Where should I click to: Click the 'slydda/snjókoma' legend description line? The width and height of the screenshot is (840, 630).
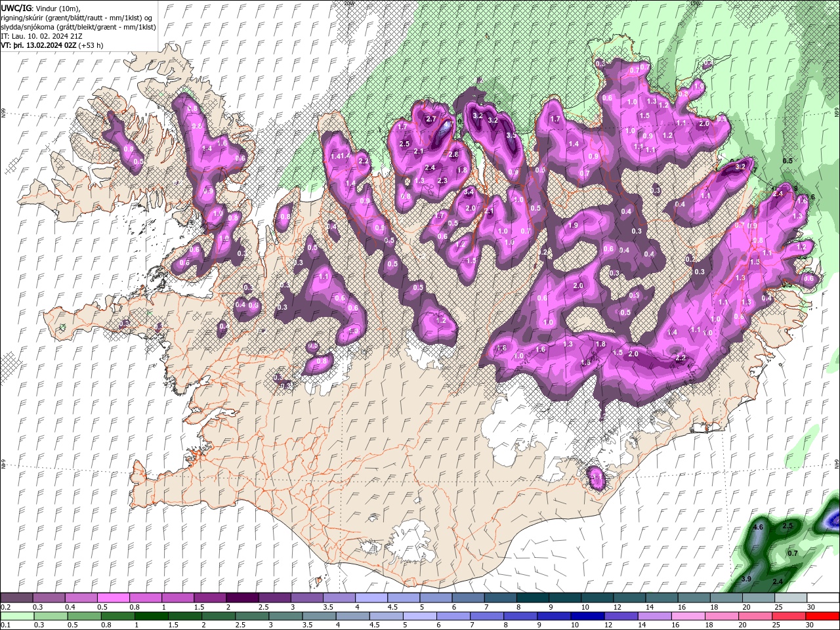[x=78, y=27]
